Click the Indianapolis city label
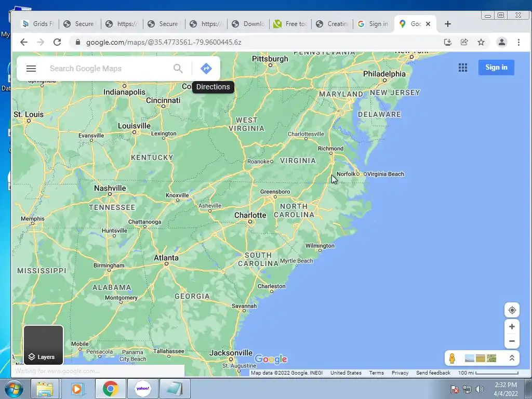This screenshot has height=399, width=532. click(x=124, y=92)
